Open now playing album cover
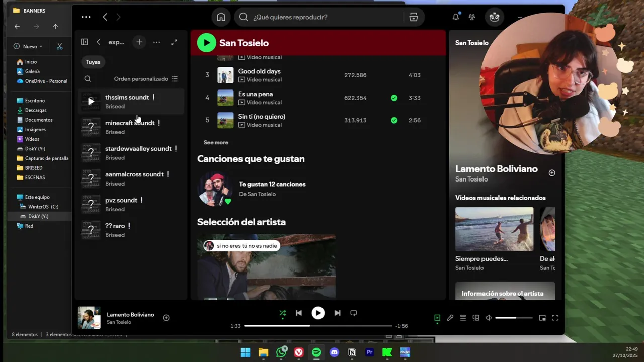644x362 pixels. click(89, 318)
